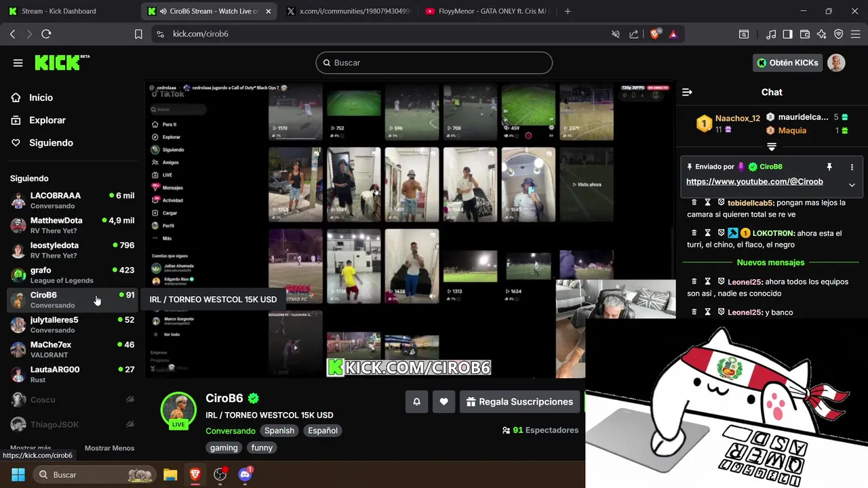The width and height of the screenshot is (868, 488).
Task: Expand the gift leaderboard in chat
Action: [x=772, y=147]
